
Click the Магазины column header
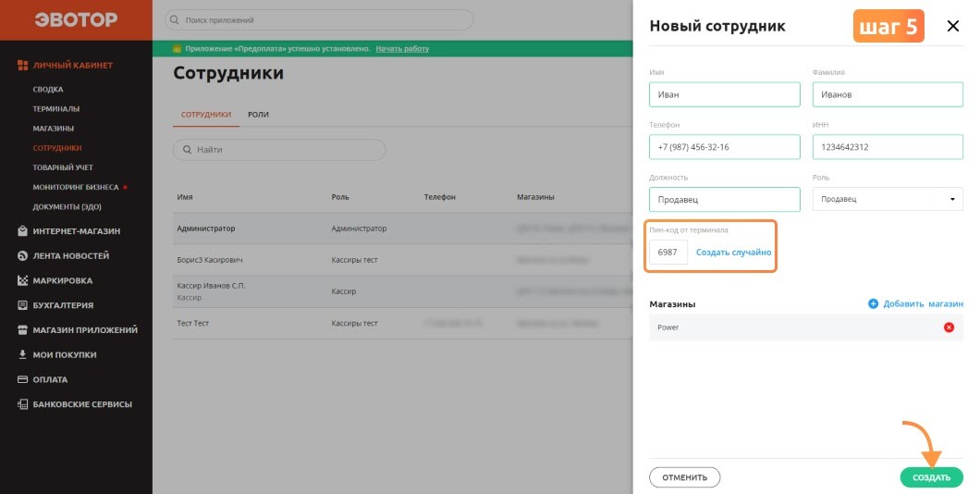[x=535, y=197]
